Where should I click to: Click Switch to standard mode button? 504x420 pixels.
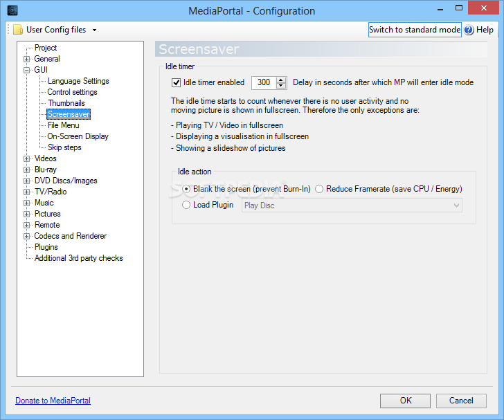[415, 30]
